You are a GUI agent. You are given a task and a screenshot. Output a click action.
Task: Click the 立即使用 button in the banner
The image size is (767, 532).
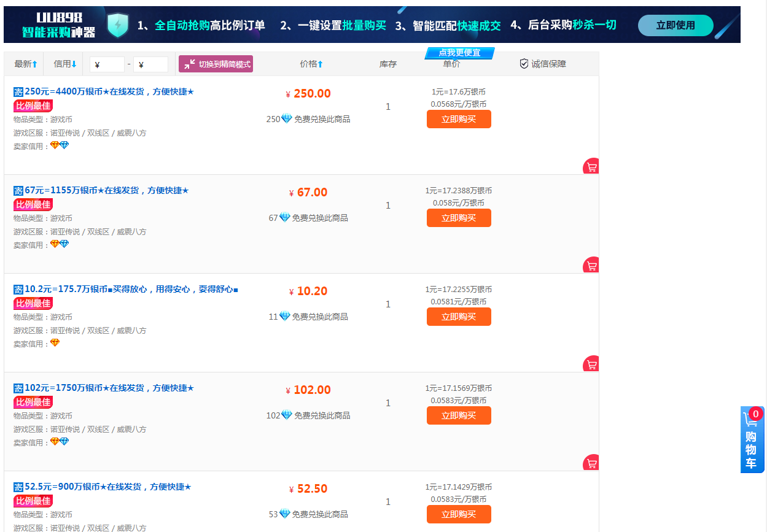point(676,25)
